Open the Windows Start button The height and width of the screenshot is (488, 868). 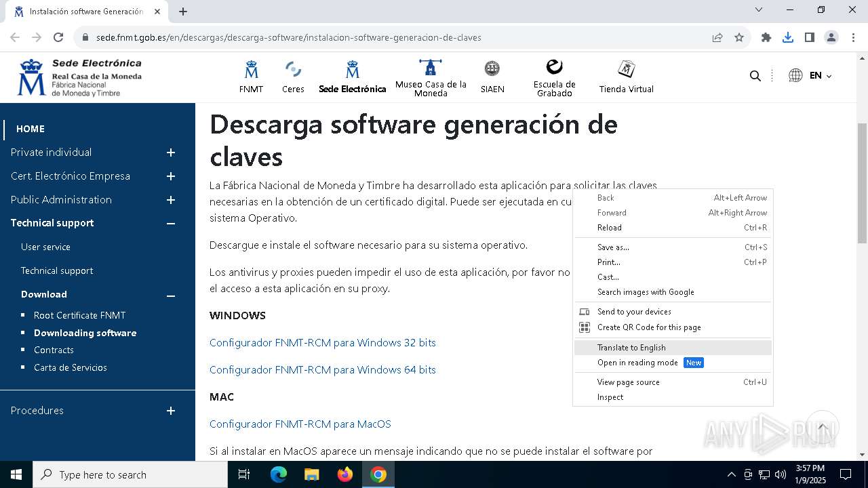(x=16, y=474)
